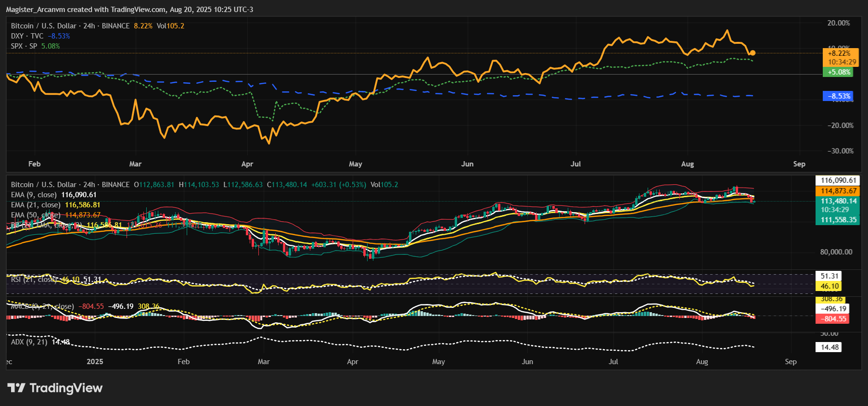This screenshot has width=868, height=406.
Task: Click the high value H114,103.53
Action: point(199,185)
